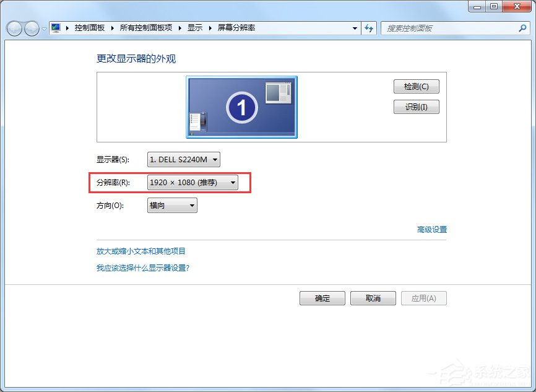This screenshot has height=392, width=536.
Task: Confirm settings with the 确定 button
Action: (x=322, y=298)
